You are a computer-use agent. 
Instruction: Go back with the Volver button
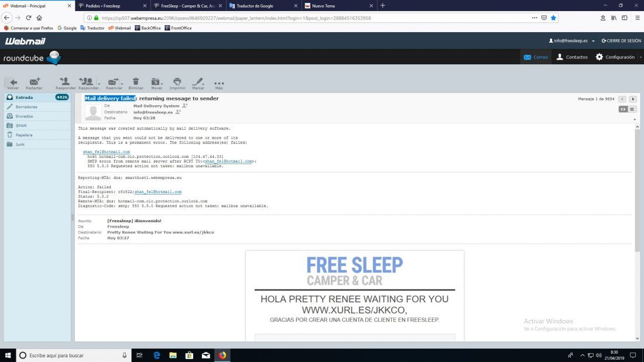(13, 84)
